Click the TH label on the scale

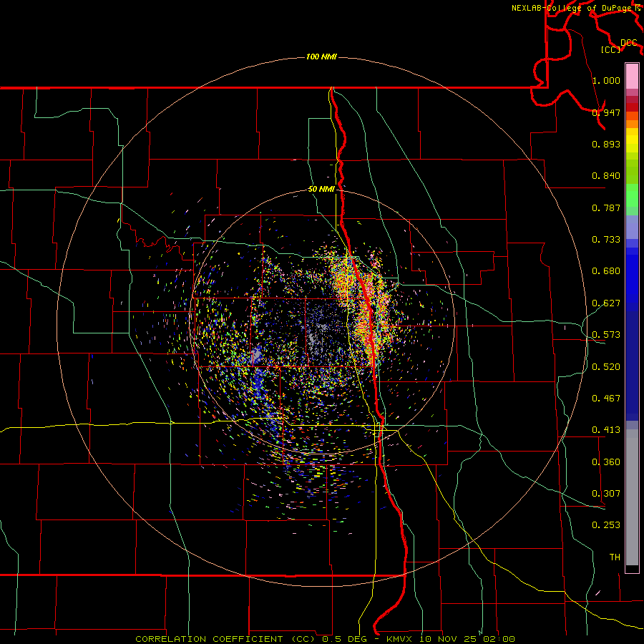[615, 557]
